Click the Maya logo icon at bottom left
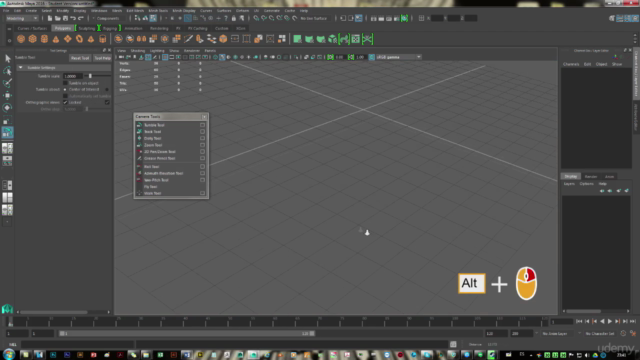Image resolution: width=640 pixels, height=360 pixels. point(7,309)
